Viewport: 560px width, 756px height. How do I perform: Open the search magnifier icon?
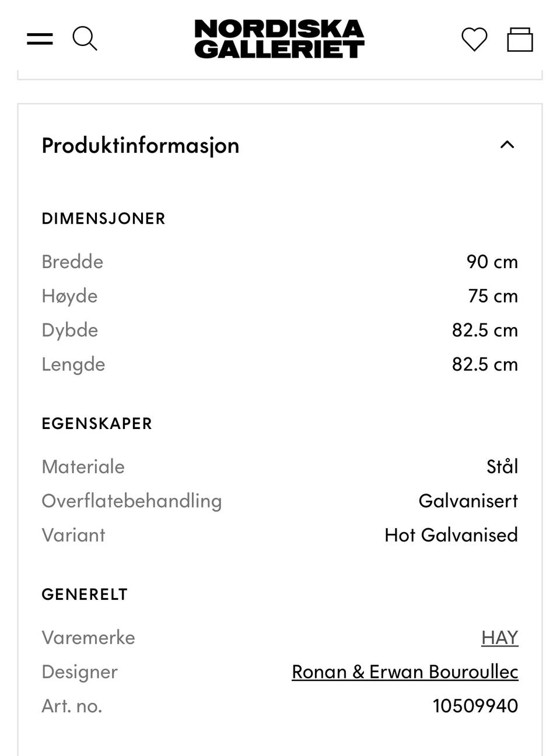point(85,38)
